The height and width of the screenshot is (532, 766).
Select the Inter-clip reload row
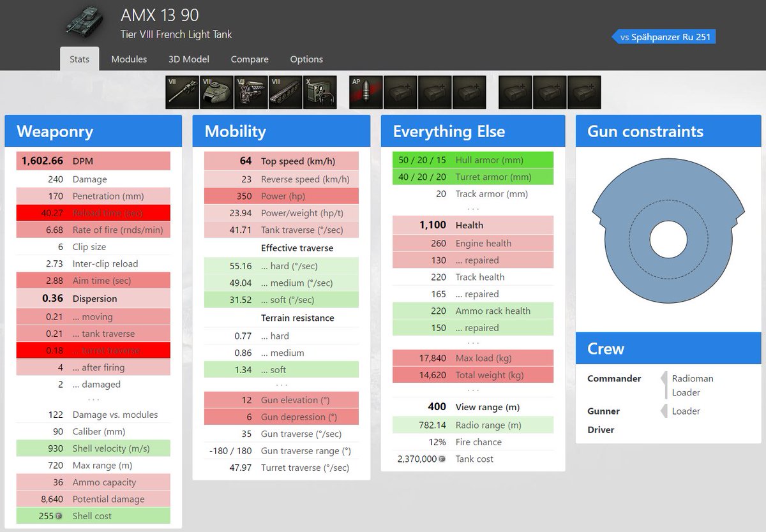(x=93, y=263)
